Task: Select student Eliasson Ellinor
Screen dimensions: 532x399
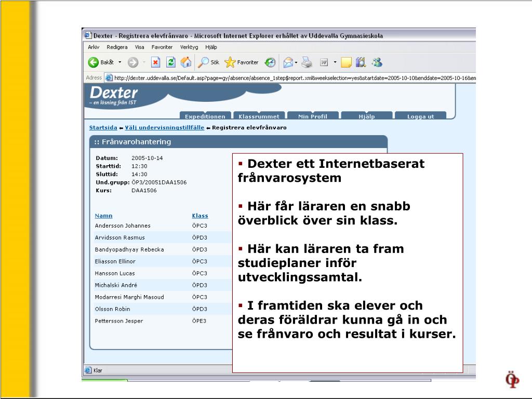Action: tap(115, 261)
